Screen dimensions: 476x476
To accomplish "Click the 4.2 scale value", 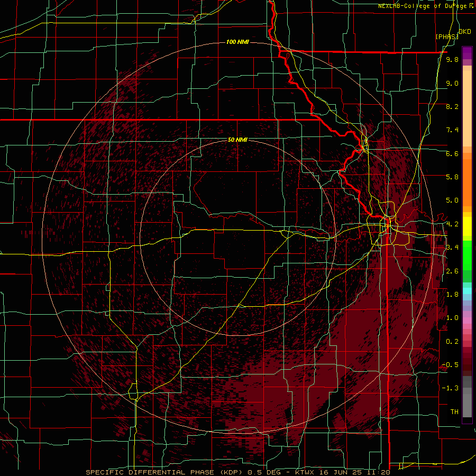I will coord(452,224).
